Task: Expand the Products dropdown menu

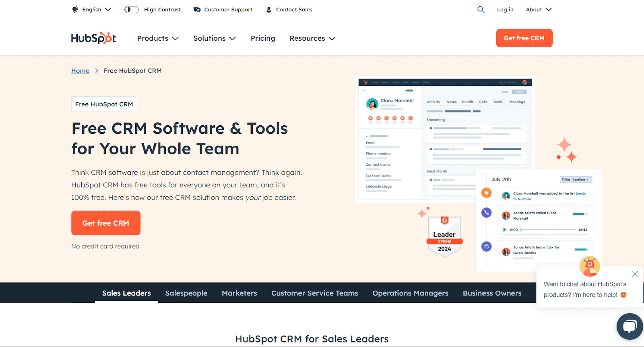Action: tap(157, 38)
